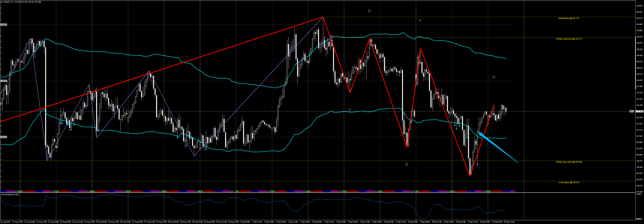
Task: Click the 148.0 price label on left
Action: click(x=4, y=81)
